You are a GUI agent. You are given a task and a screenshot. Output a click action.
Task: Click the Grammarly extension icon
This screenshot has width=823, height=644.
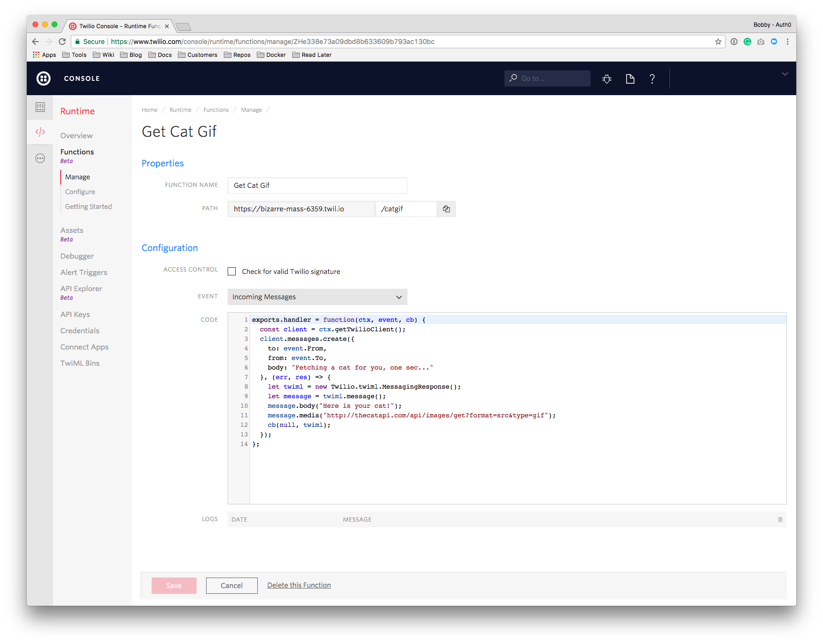(747, 42)
